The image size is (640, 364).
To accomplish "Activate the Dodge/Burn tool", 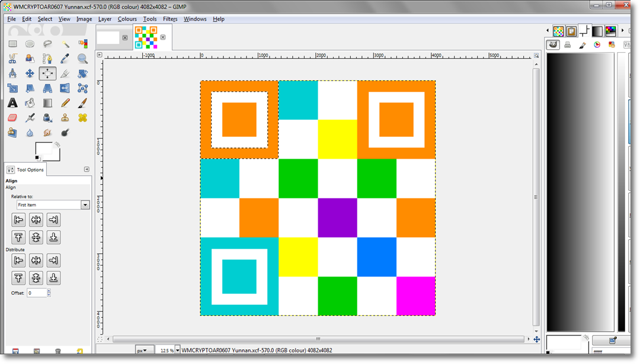I will 65,133.
